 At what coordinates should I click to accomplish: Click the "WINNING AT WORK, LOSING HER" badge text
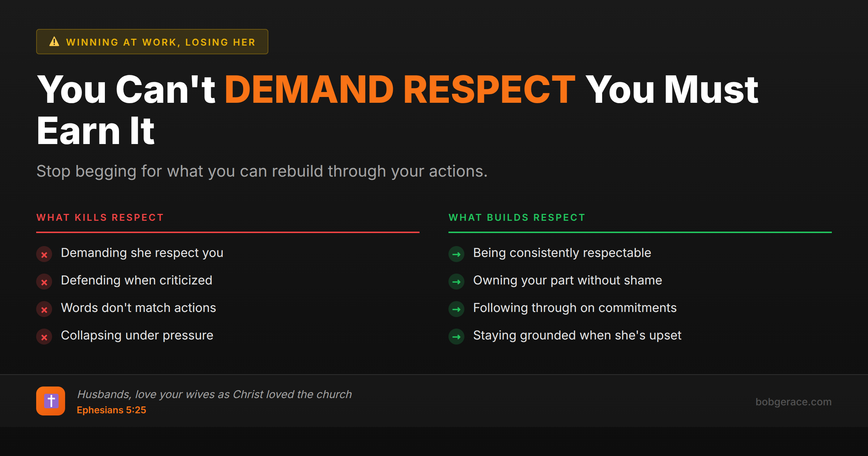click(161, 42)
